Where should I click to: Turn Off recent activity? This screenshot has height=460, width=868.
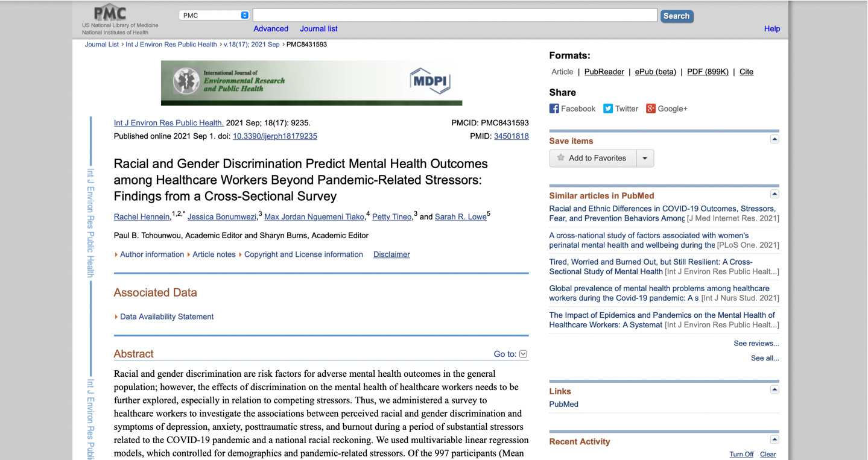741,455
